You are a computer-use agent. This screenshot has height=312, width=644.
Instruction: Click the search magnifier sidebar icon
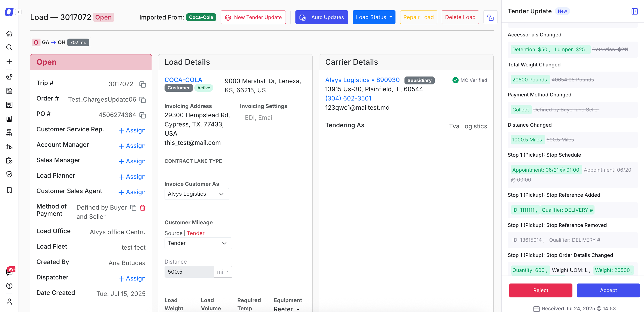tap(9, 48)
